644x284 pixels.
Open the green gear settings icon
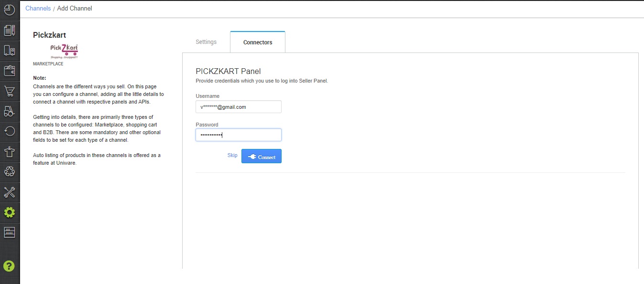coord(10,212)
